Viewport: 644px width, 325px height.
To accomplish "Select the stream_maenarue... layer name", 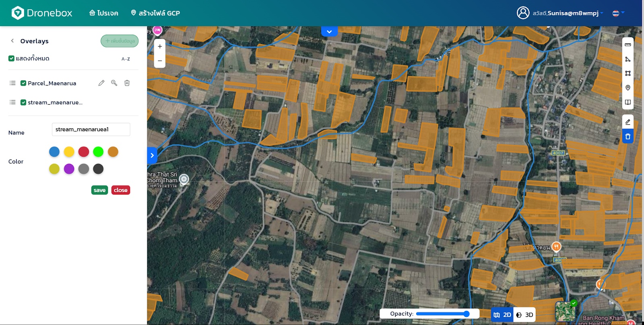I will click(x=55, y=102).
